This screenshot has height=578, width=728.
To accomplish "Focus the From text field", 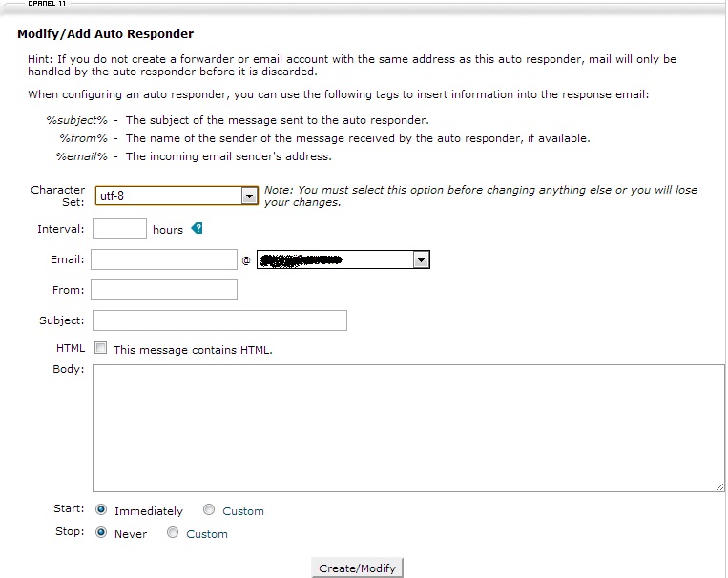I will tap(163, 290).
